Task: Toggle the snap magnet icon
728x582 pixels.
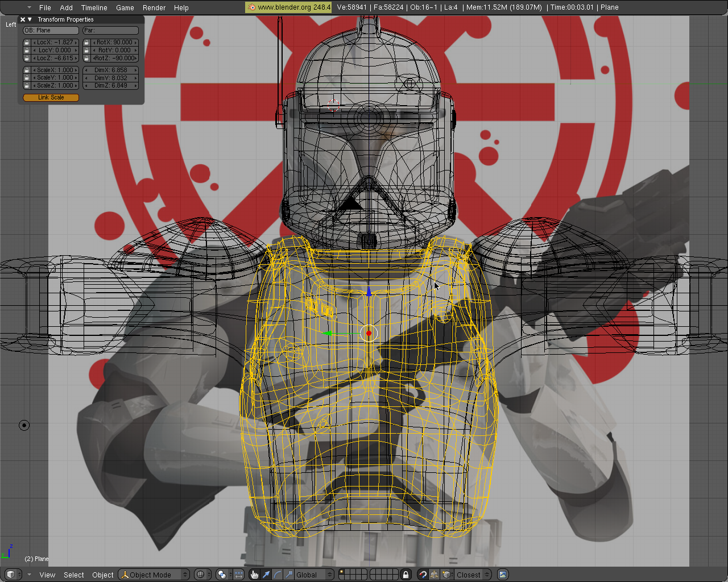Action: (x=423, y=575)
